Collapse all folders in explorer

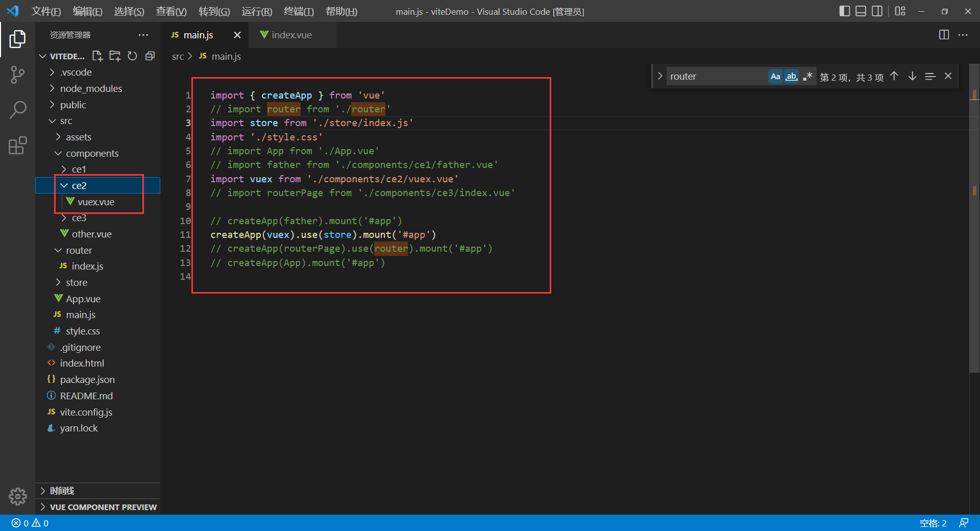150,56
